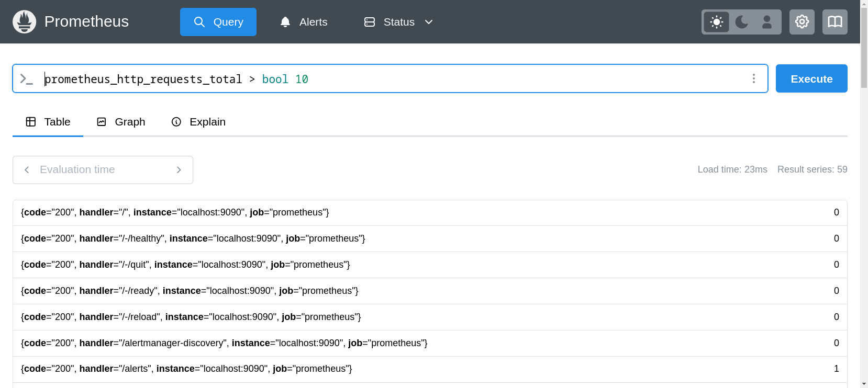The height and width of the screenshot is (388, 868).
Task: Click the magnifier icon on Query button
Action: pos(199,22)
